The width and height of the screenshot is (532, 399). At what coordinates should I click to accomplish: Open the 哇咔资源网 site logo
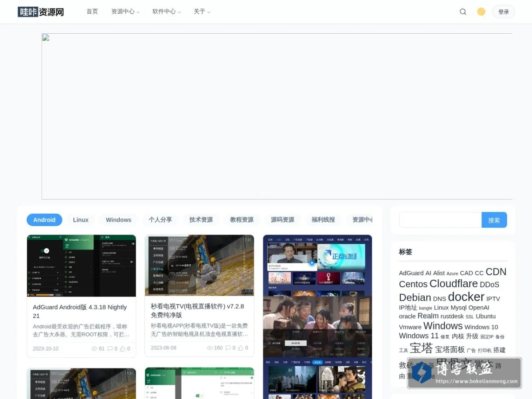coord(41,12)
